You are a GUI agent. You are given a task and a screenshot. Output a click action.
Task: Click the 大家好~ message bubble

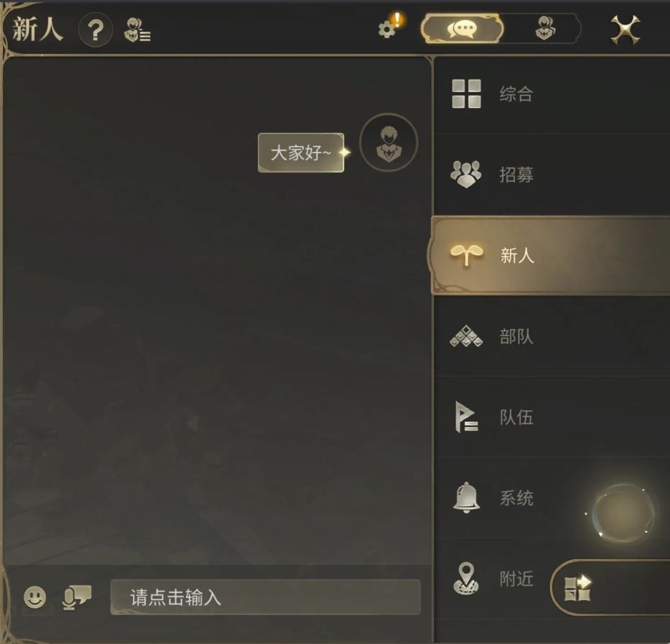click(301, 153)
